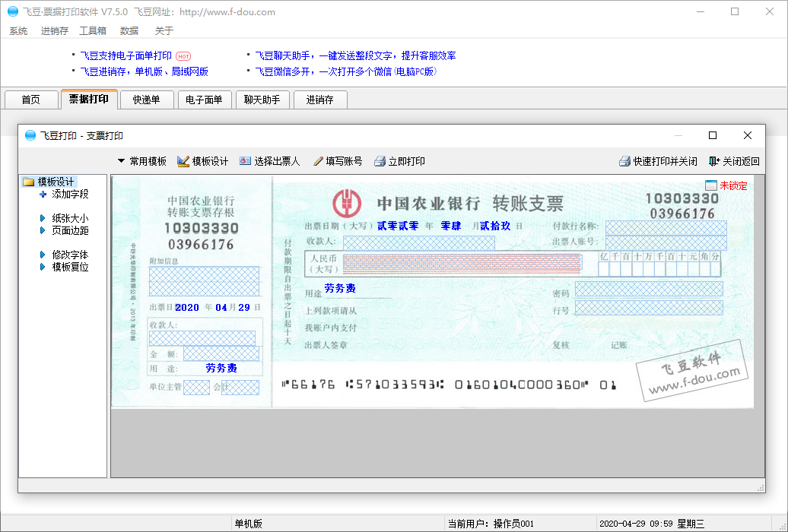Click the date and time status entry
The height and width of the screenshot is (532, 788).
[652, 524]
